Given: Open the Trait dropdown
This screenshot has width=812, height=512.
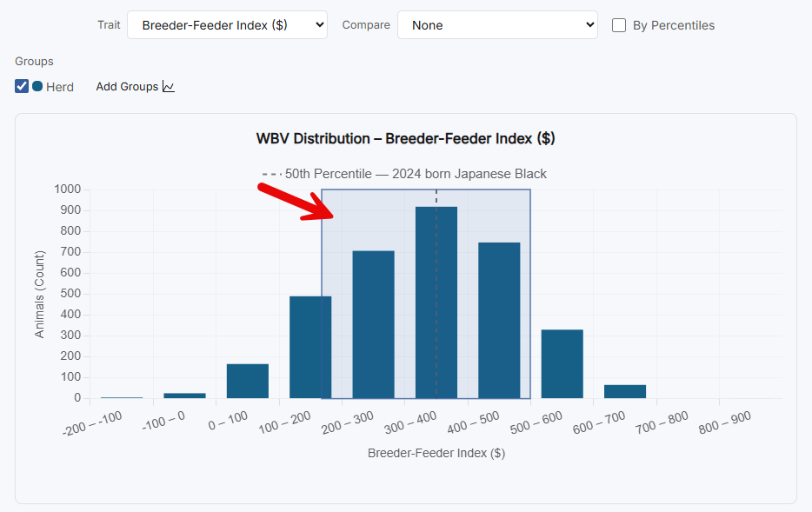Looking at the screenshot, I should pos(227,25).
